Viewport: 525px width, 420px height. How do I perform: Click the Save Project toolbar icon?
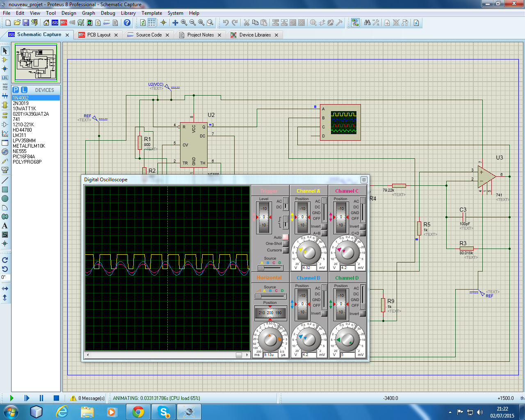(x=25, y=23)
